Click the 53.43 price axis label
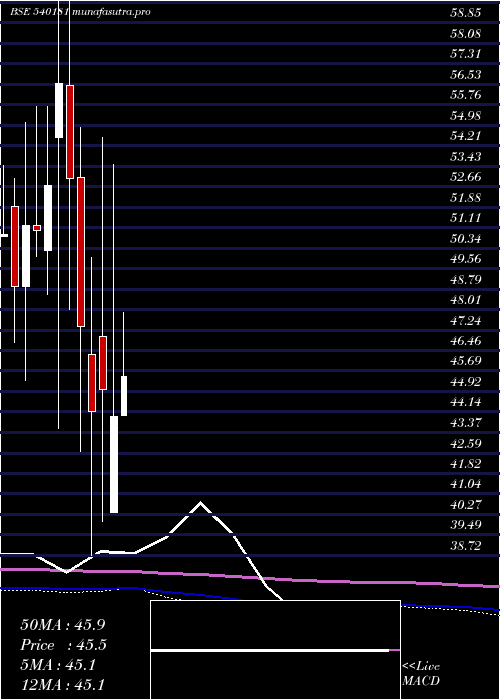 (465, 156)
